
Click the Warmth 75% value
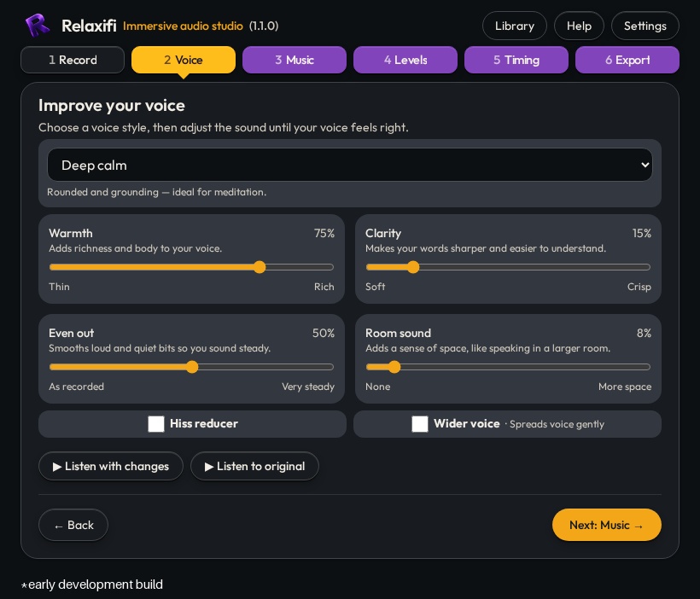tap(324, 233)
